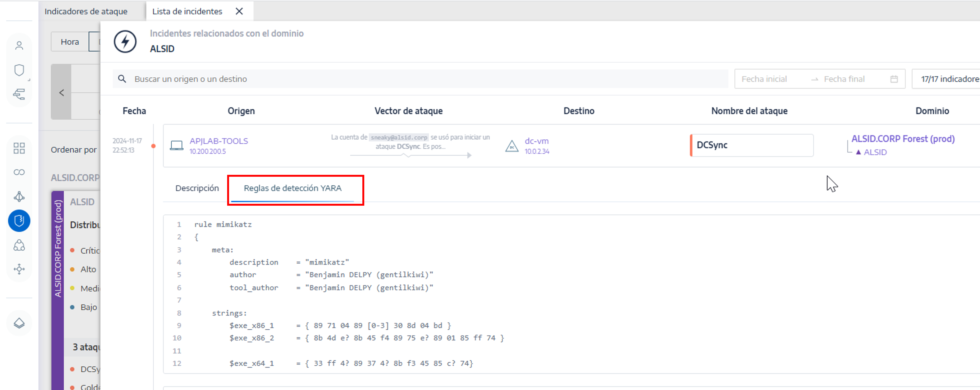
Task: Click the tool_author code line
Action: coord(331,288)
